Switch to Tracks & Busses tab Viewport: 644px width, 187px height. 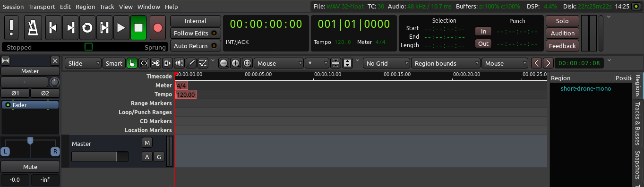coord(638,124)
